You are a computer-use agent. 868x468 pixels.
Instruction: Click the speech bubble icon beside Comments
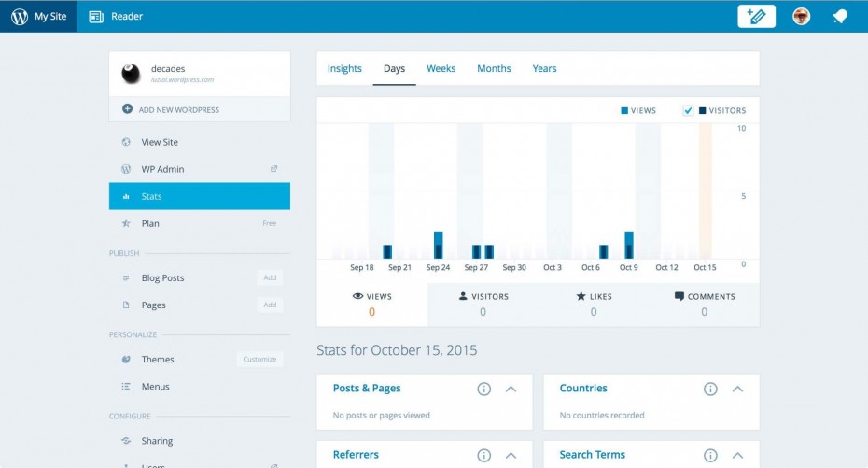(x=679, y=296)
